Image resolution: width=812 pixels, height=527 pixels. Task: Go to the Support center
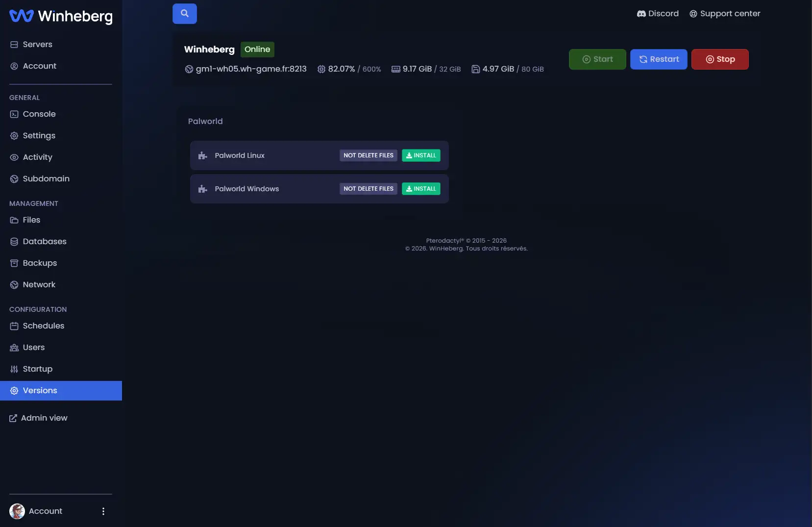point(725,14)
